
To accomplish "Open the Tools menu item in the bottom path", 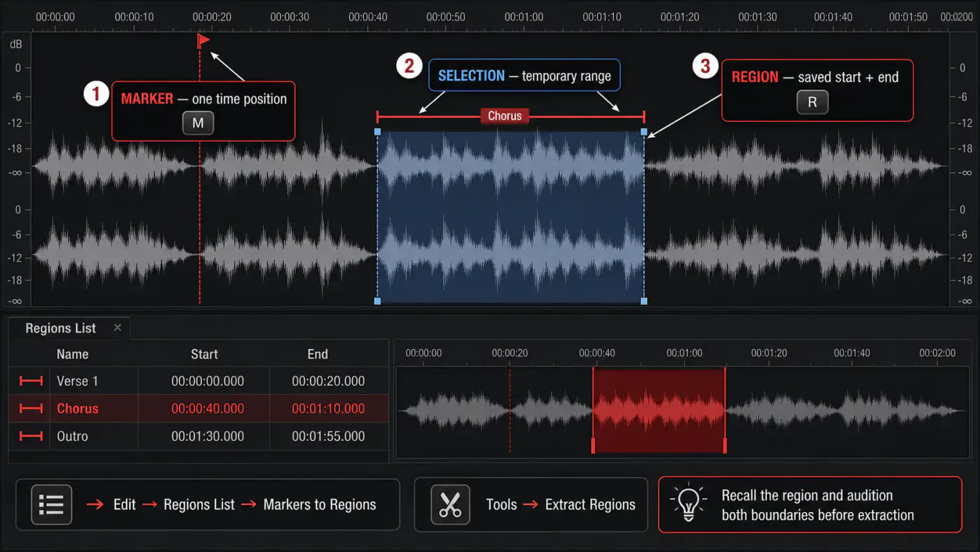I will click(x=501, y=504).
